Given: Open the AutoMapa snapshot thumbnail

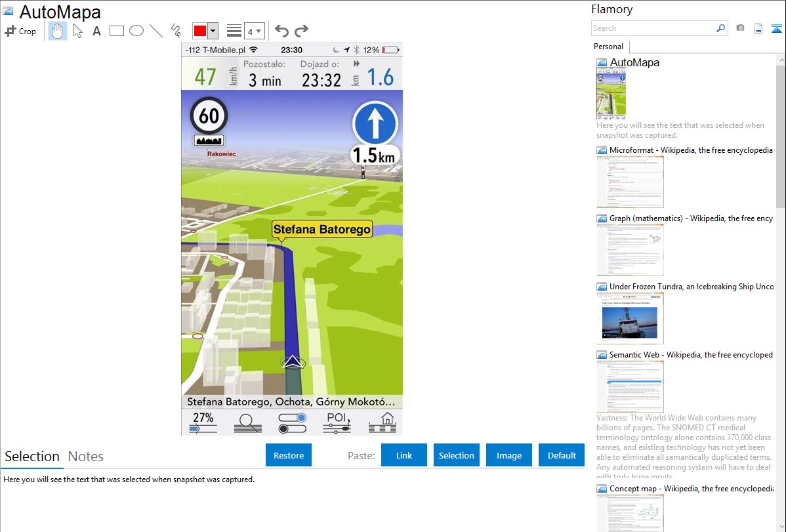Looking at the screenshot, I should click(611, 94).
